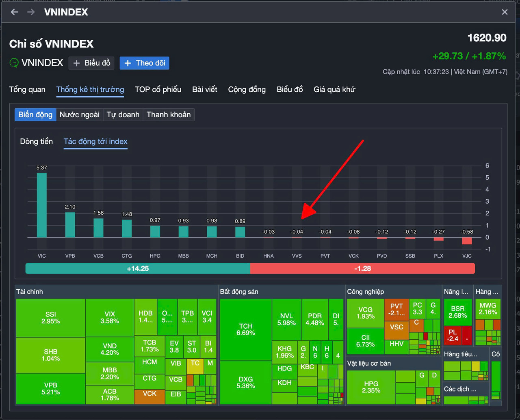Select the VCG 1.93% heatmap tile

366,313
